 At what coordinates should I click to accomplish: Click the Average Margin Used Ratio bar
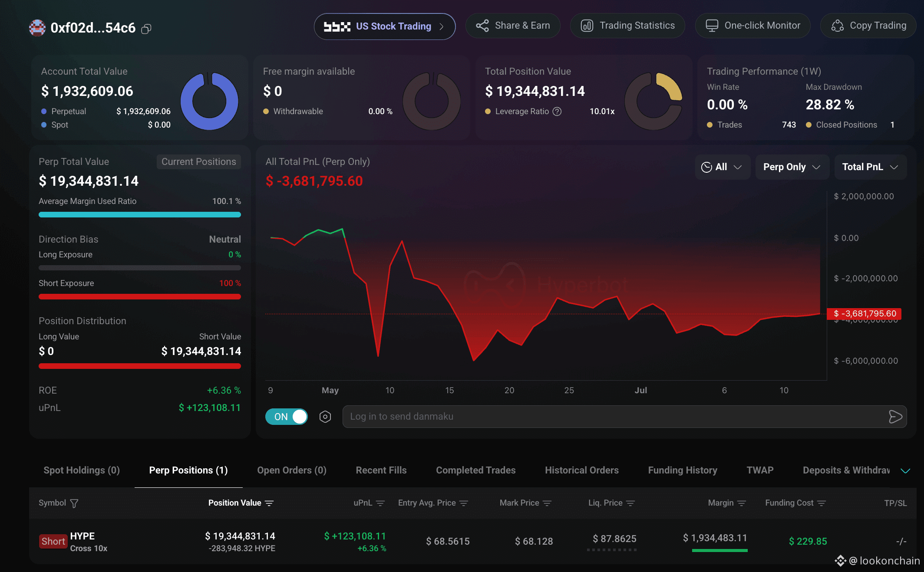[140, 215]
